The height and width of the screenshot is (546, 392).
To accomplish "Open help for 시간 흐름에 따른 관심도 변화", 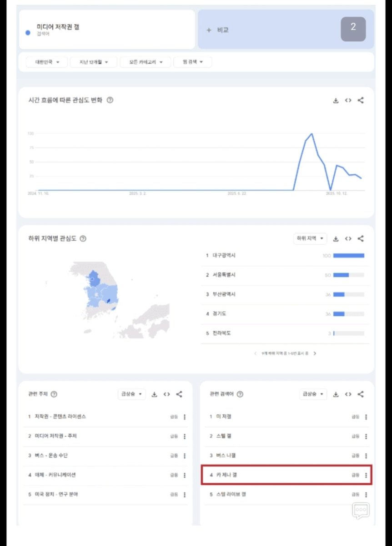I will point(110,100).
